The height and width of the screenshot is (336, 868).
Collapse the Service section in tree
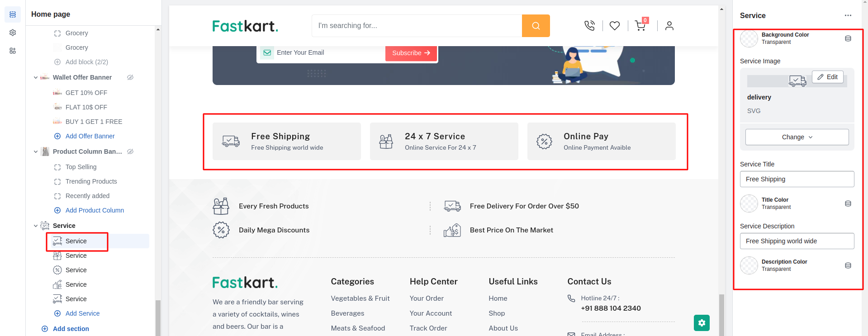[36, 226]
